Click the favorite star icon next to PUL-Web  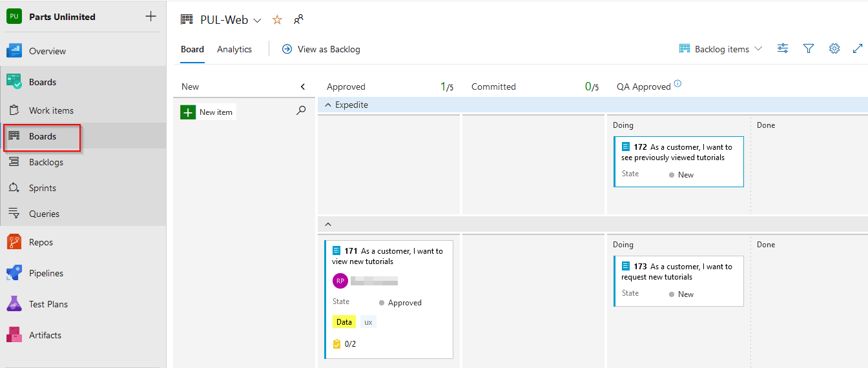277,20
